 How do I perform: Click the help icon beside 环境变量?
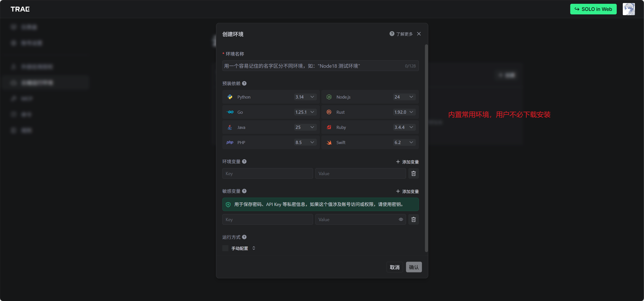pyautogui.click(x=244, y=161)
